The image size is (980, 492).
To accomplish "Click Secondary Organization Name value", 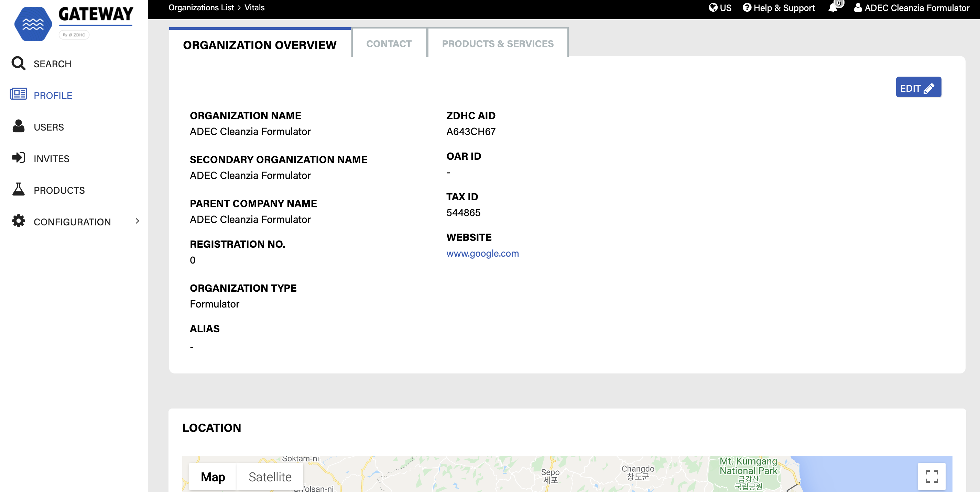I will (x=250, y=176).
